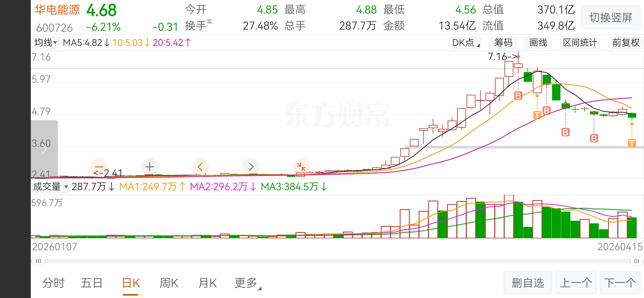
Task: Change the 前复权 adjustment setting
Action: 626,43
